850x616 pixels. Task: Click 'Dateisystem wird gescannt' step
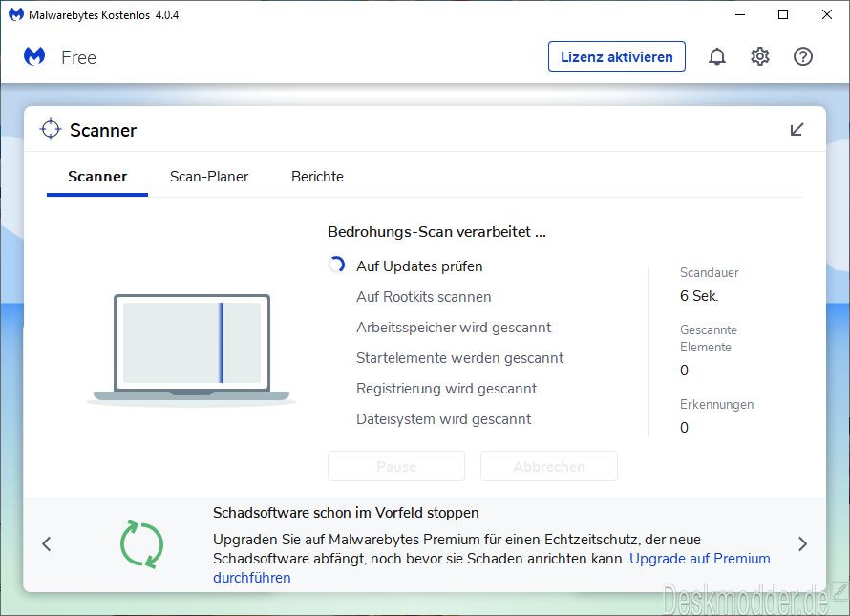tap(443, 418)
